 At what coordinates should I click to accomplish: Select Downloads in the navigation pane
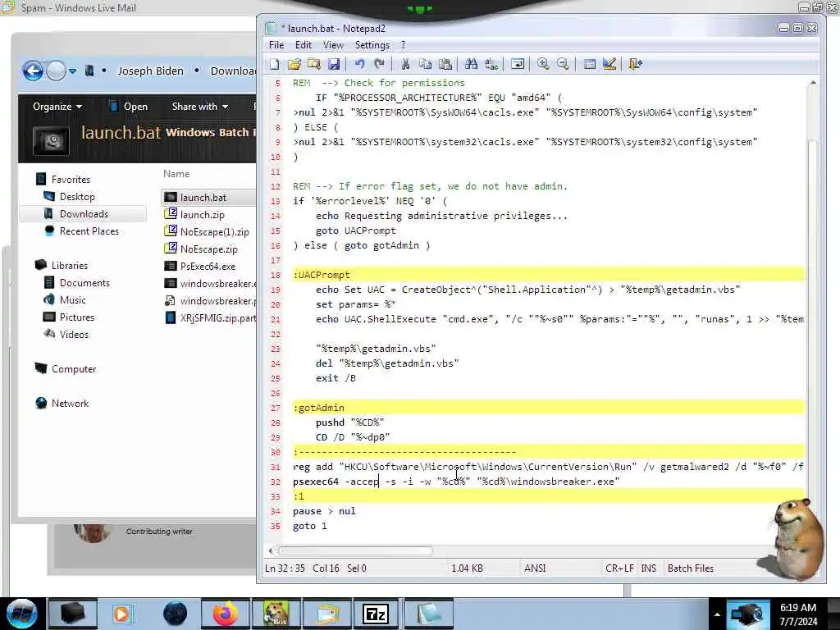pos(84,214)
